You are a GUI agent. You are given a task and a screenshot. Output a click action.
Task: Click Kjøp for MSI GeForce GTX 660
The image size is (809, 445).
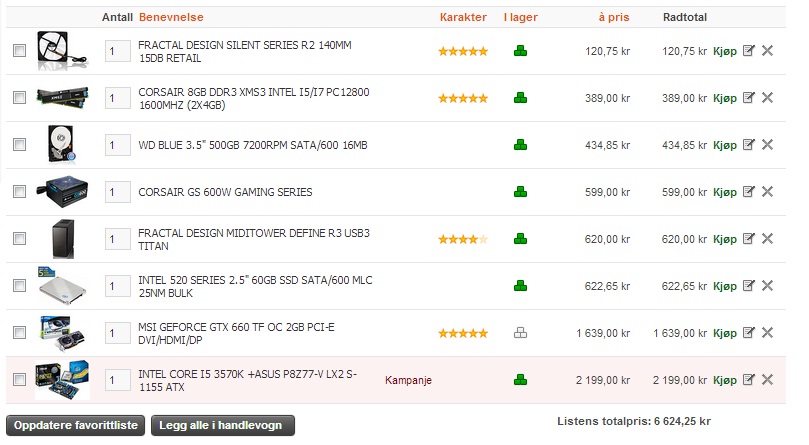click(x=724, y=333)
